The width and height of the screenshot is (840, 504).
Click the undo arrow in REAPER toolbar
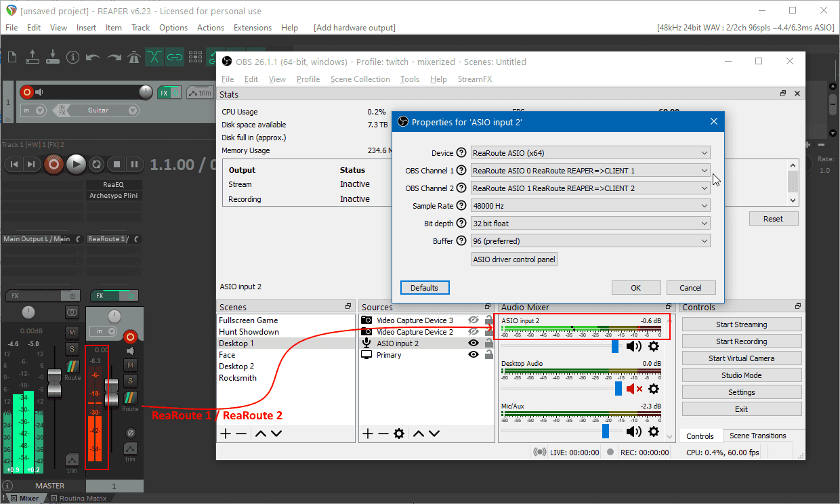(93, 58)
